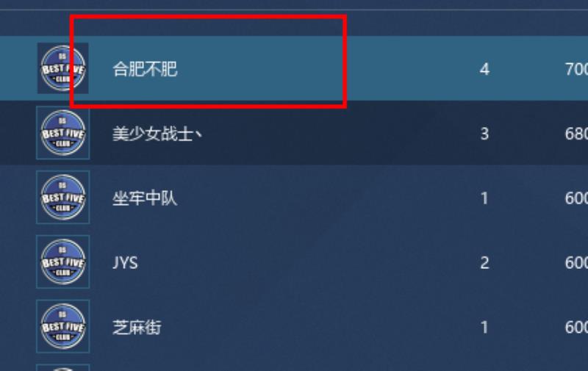Viewport: 588px width, 371px height.
Task: Open the club badge next to 坐车中队
Action: [63, 197]
